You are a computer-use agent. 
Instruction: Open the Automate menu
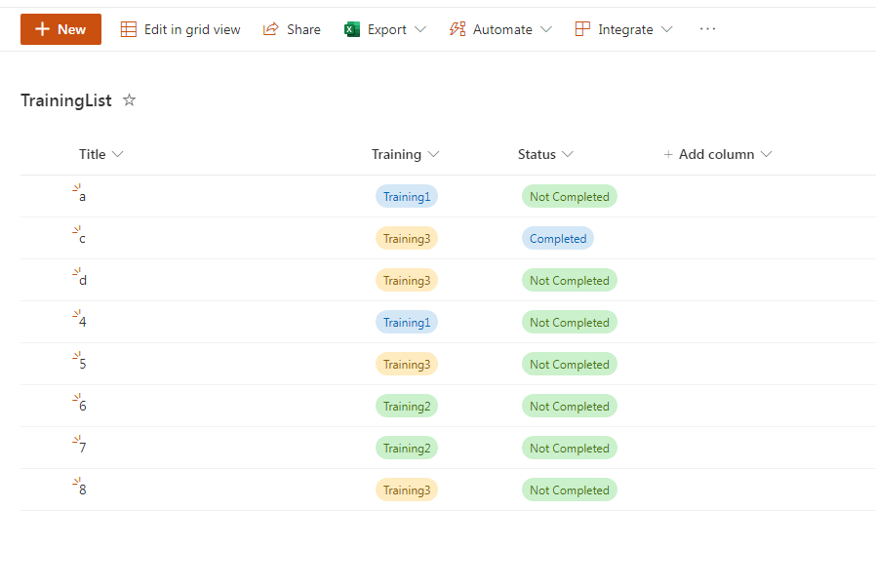click(500, 29)
